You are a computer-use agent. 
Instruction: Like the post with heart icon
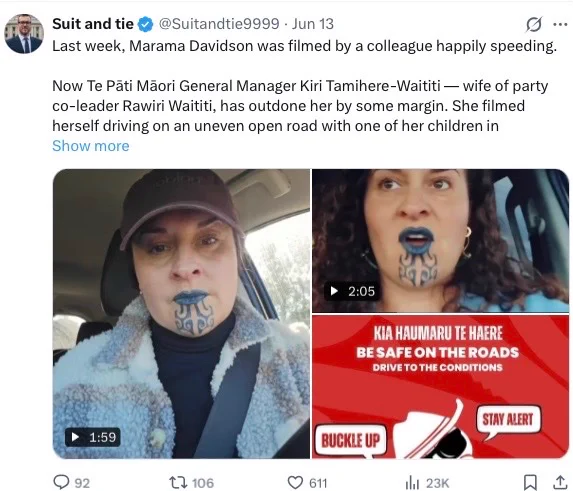coord(295,483)
